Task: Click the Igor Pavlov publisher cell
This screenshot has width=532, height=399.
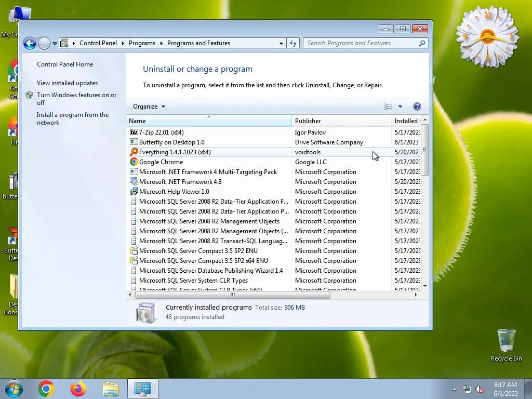Action: coord(310,132)
